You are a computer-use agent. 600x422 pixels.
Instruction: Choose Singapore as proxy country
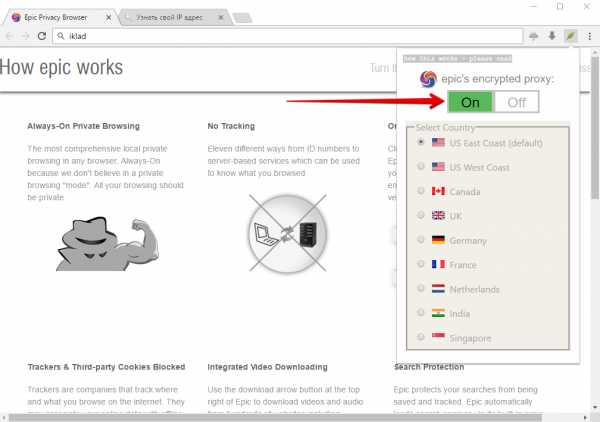tap(421, 337)
